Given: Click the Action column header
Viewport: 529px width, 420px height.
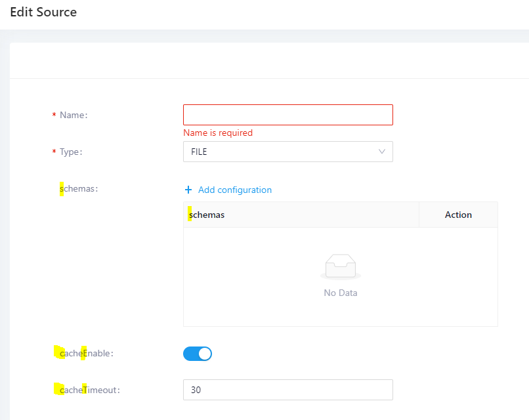Looking at the screenshot, I should 457,215.
